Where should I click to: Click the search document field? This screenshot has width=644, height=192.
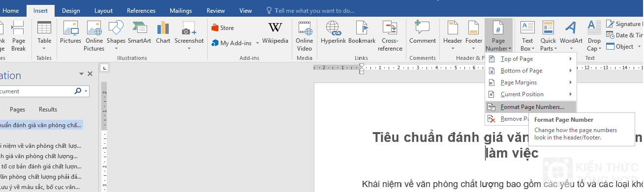(36, 91)
